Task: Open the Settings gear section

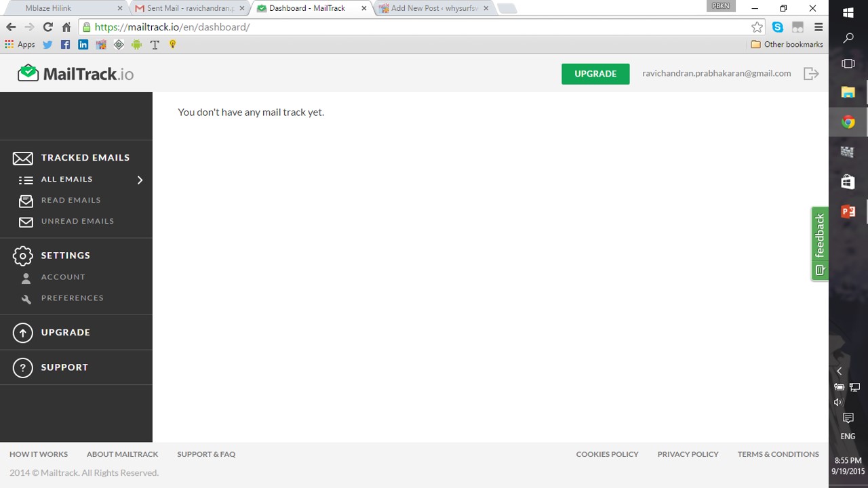Action: pyautogui.click(x=65, y=256)
